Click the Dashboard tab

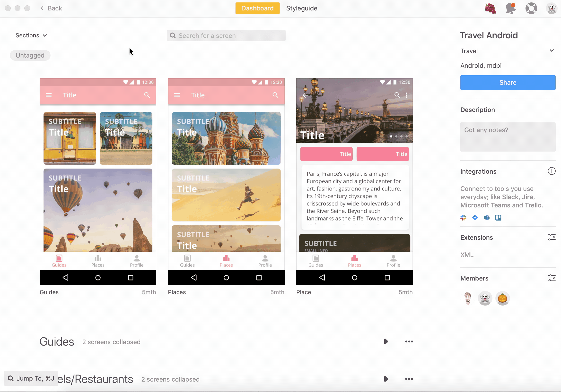click(257, 8)
